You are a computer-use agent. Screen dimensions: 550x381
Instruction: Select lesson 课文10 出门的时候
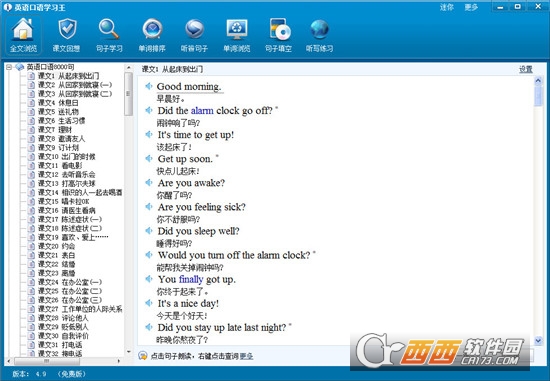(66, 156)
